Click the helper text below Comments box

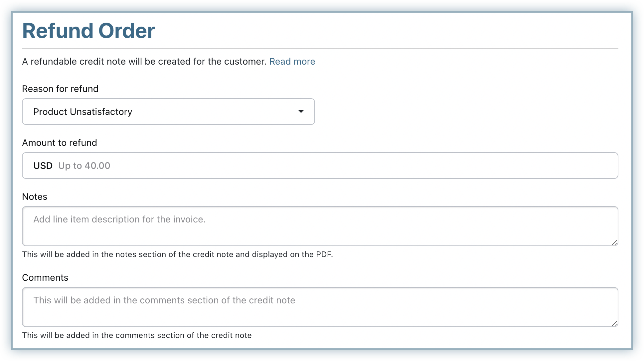(x=137, y=335)
